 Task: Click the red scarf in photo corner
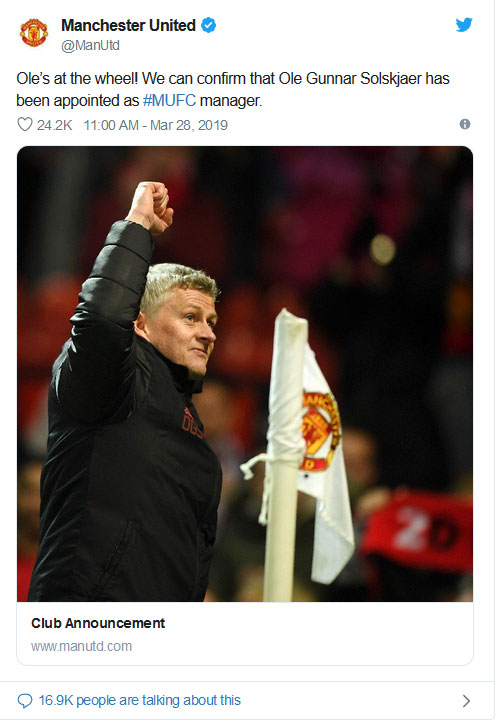pyautogui.click(x=417, y=530)
